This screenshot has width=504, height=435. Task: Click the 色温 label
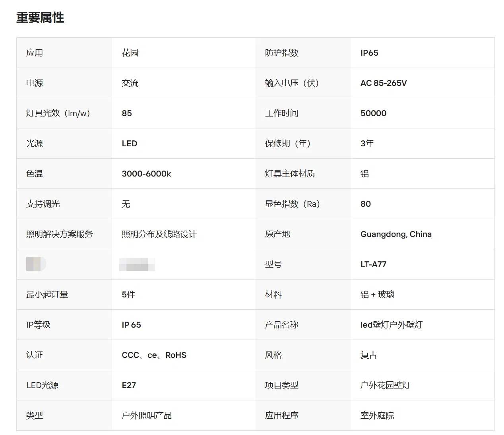tap(35, 174)
